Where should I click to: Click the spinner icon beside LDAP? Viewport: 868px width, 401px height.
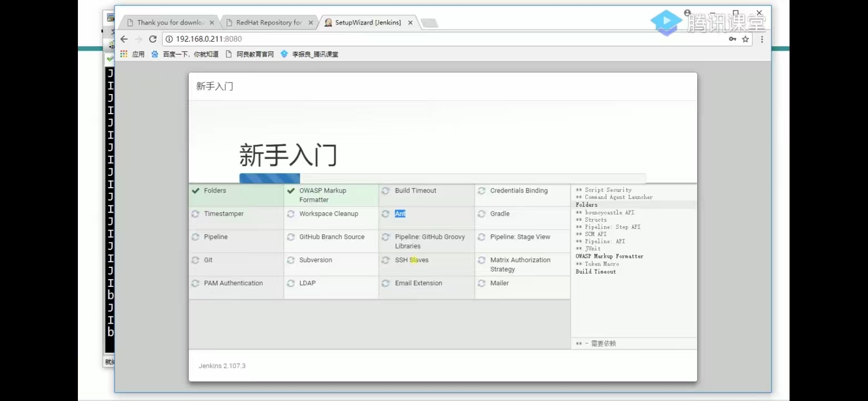(x=290, y=283)
